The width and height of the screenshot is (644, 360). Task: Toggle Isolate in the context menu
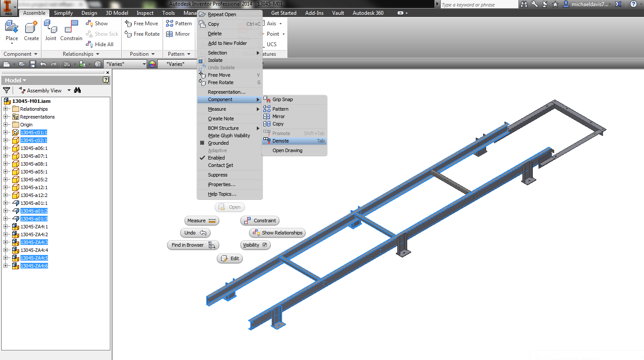(230, 60)
